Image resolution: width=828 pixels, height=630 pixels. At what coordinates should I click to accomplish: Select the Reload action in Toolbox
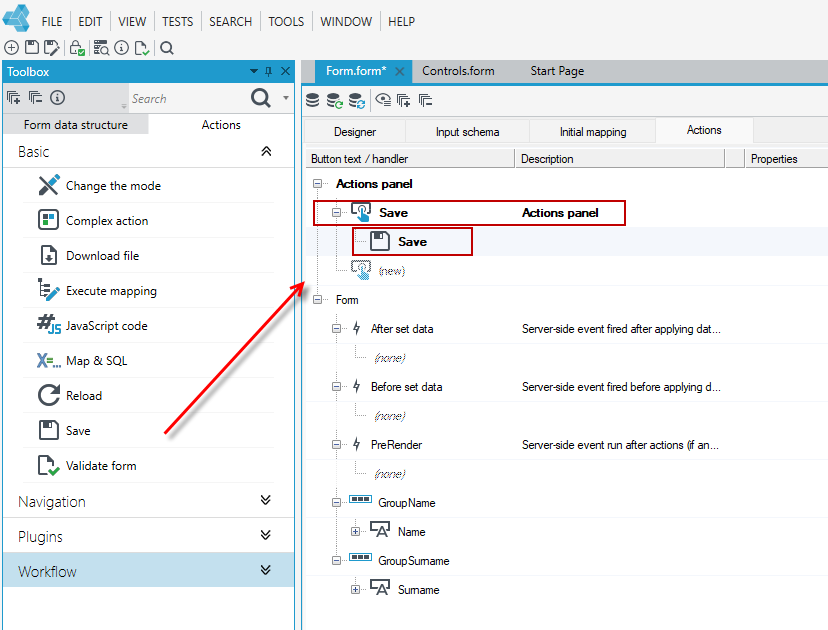click(x=148, y=396)
